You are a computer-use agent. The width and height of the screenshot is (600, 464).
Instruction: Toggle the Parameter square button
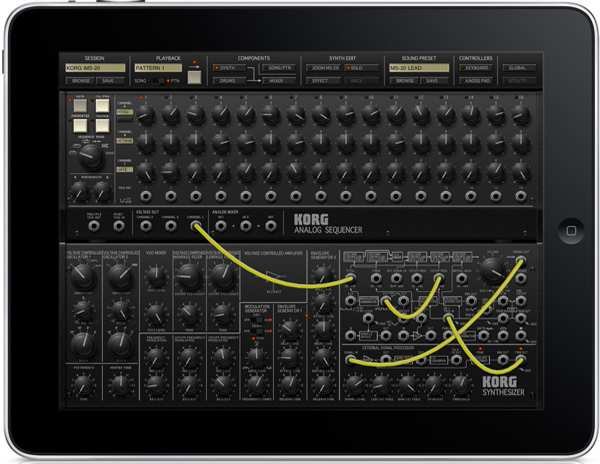pos(80,125)
